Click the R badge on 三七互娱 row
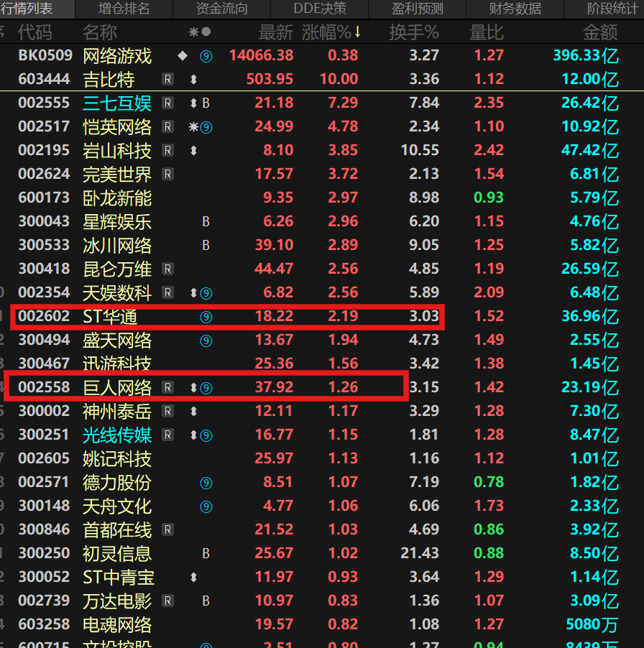 [x=167, y=103]
